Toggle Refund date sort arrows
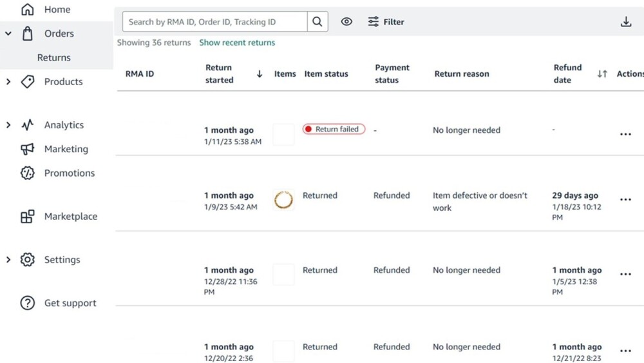Viewport: 644px width, 363px height. click(602, 74)
